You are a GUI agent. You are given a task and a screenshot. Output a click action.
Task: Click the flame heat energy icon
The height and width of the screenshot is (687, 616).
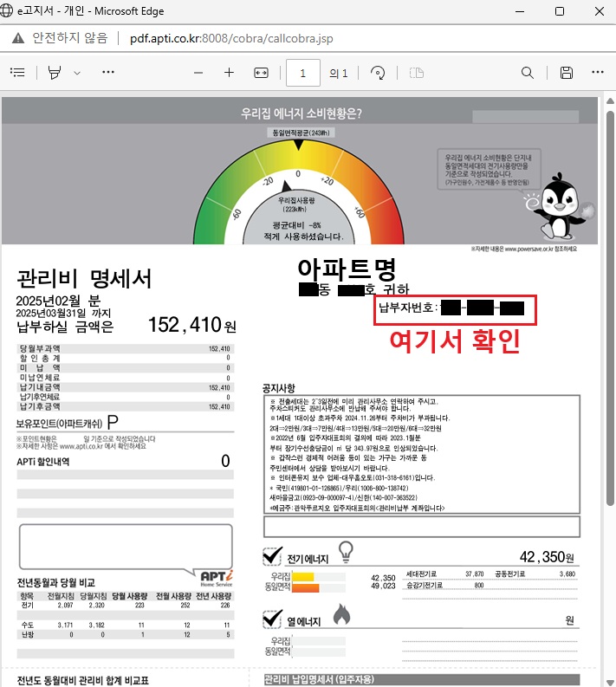pyautogui.click(x=341, y=613)
